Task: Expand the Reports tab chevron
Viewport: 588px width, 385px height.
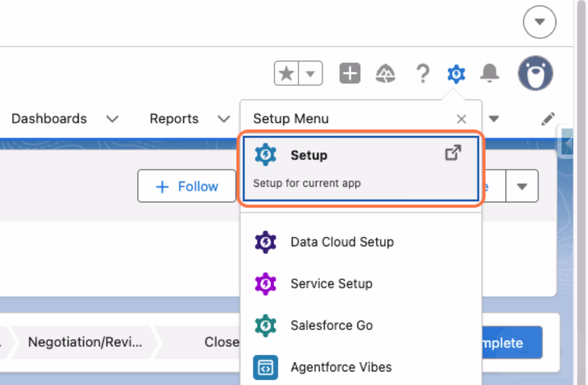Action: pos(224,119)
